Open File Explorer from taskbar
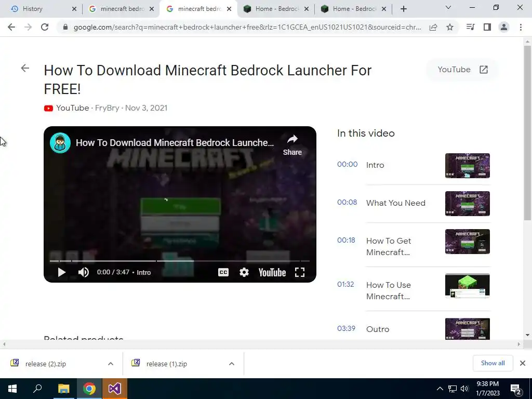 click(63, 389)
